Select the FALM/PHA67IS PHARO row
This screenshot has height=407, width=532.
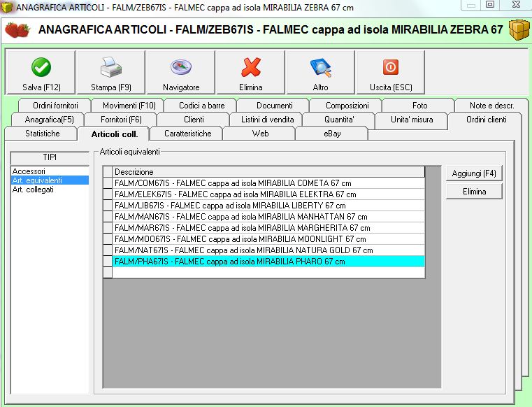(268, 262)
